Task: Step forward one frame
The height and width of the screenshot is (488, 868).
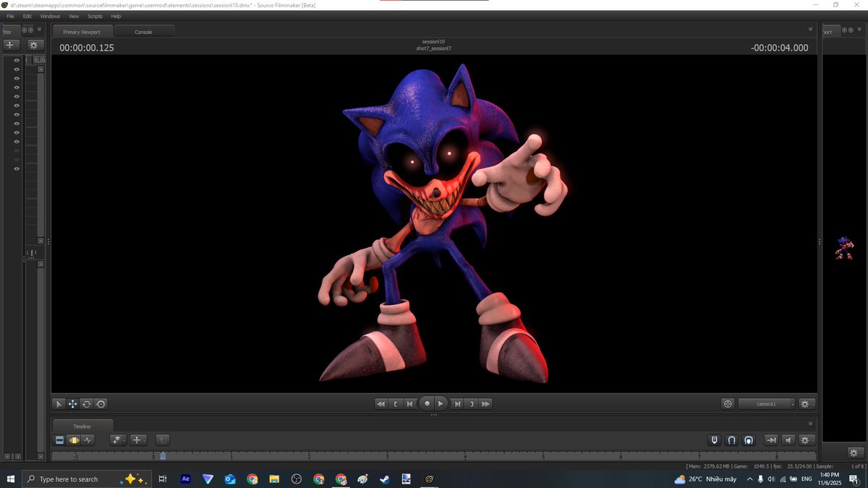Action: tap(457, 404)
